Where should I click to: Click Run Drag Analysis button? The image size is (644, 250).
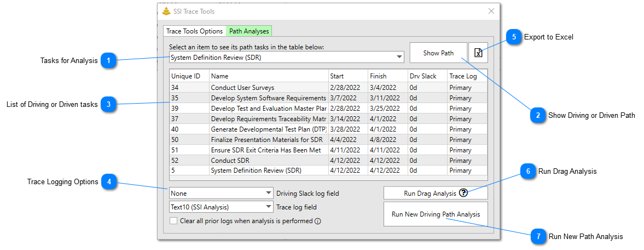point(436,193)
